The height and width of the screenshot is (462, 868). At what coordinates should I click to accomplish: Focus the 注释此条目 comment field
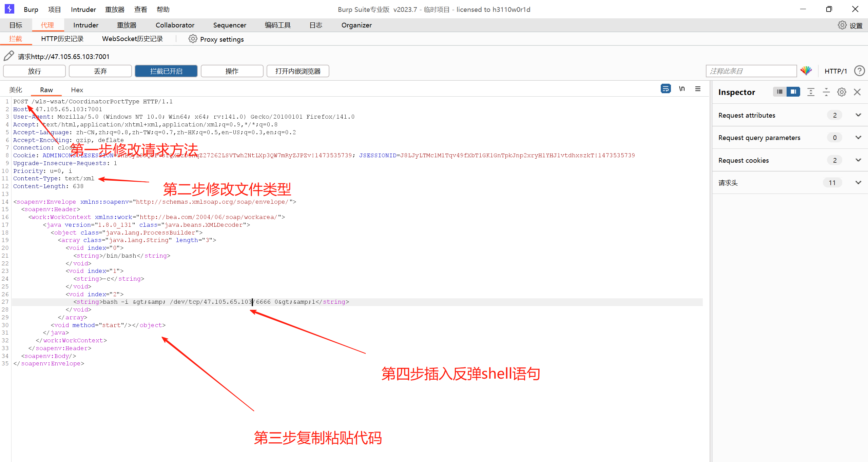[751, 71]
